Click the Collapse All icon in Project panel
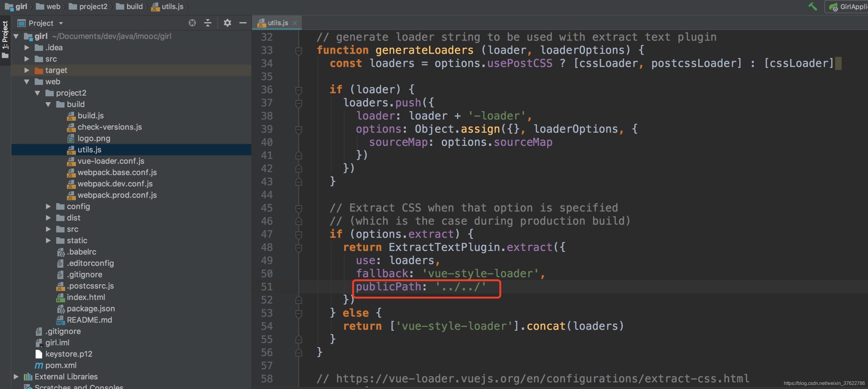Viewport: 868px width, 389px height. [208, 23]
